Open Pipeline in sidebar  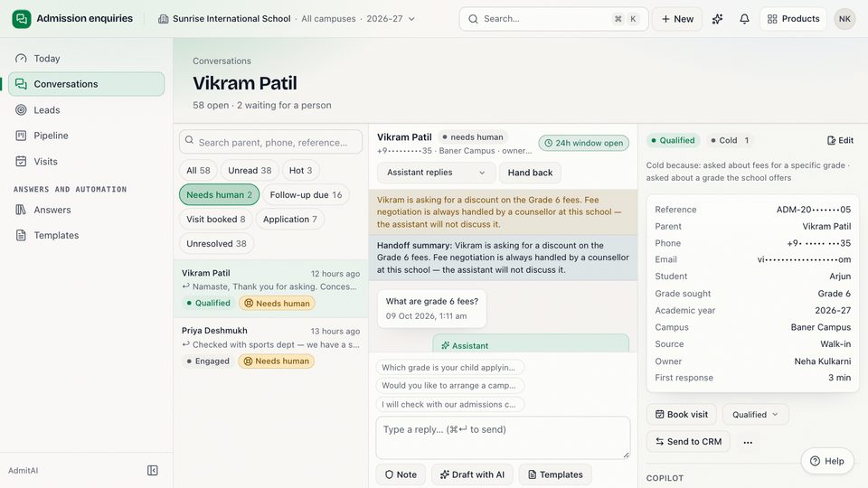click(87, 135)
